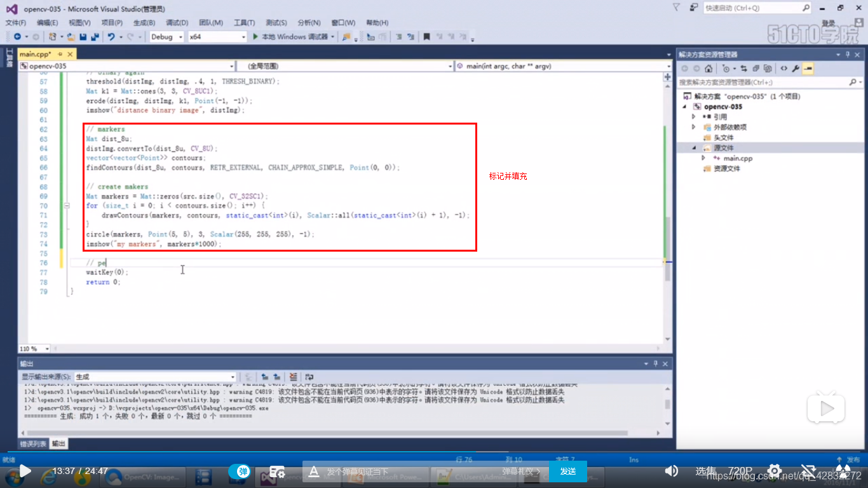
Task: Click the Navigate Backward icon
Action: click(17, 37)
